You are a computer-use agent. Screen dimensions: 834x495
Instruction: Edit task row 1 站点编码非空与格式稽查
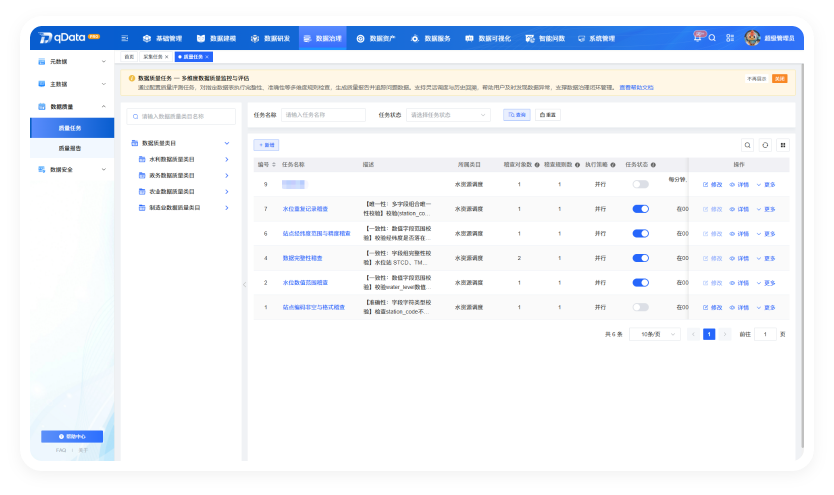click(x=712, y=307)
